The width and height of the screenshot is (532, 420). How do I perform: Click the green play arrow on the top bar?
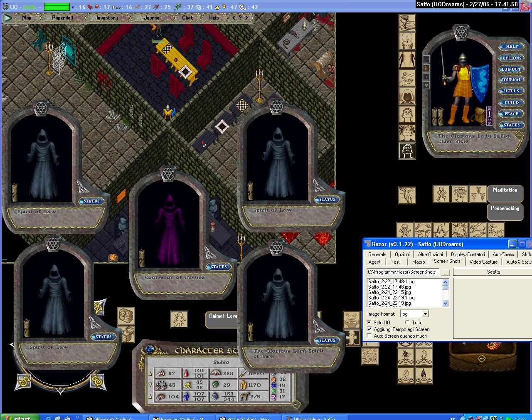coord(7,18)
